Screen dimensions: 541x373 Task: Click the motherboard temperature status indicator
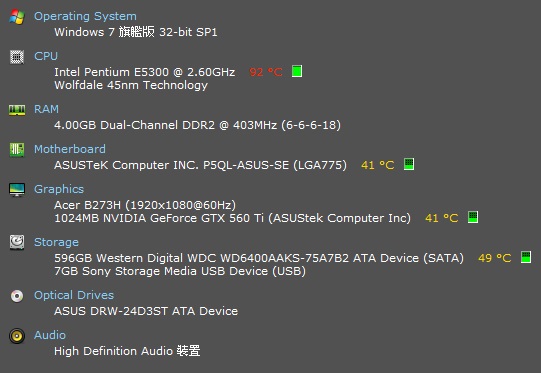point(409,164)
